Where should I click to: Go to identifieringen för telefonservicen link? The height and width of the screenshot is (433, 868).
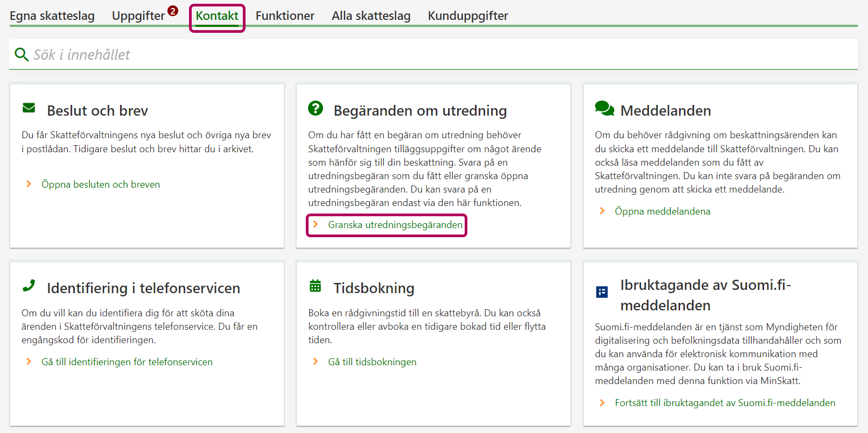pyautogui.click(x=127, y=362)
